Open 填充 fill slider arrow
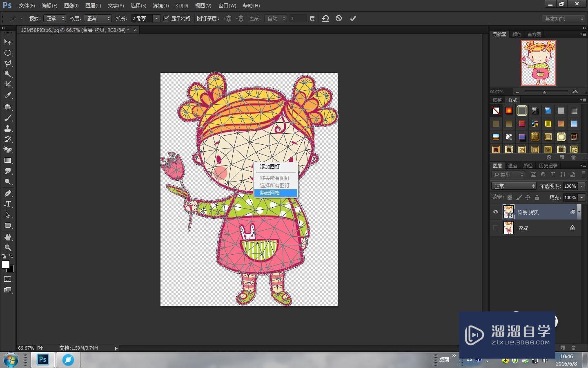 coord(582,197)
